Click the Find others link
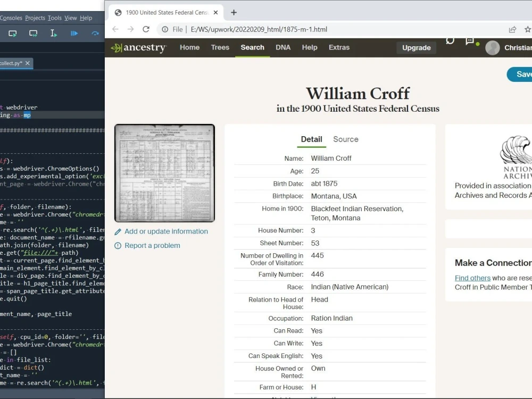 pyautogui.click(x=472, y=278)
